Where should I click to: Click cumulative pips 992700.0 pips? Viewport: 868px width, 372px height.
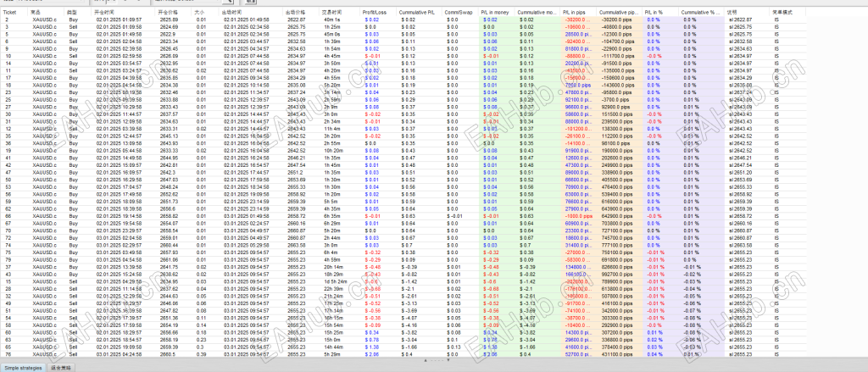[618, 274]
